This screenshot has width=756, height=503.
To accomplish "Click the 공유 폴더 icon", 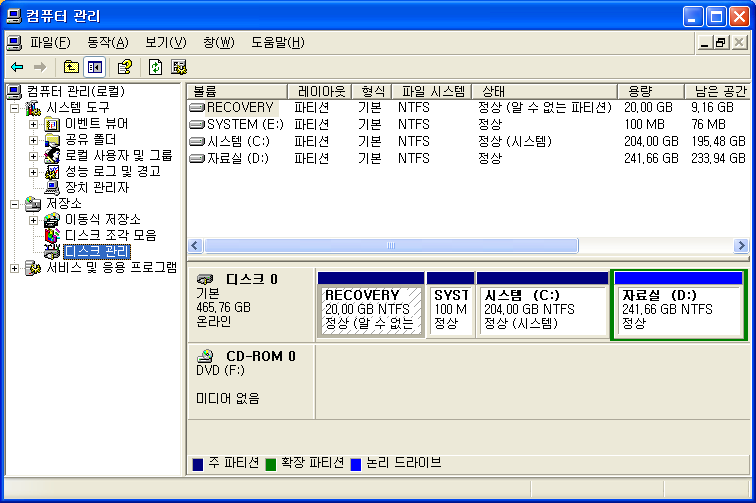I will (x=52, y=140).
